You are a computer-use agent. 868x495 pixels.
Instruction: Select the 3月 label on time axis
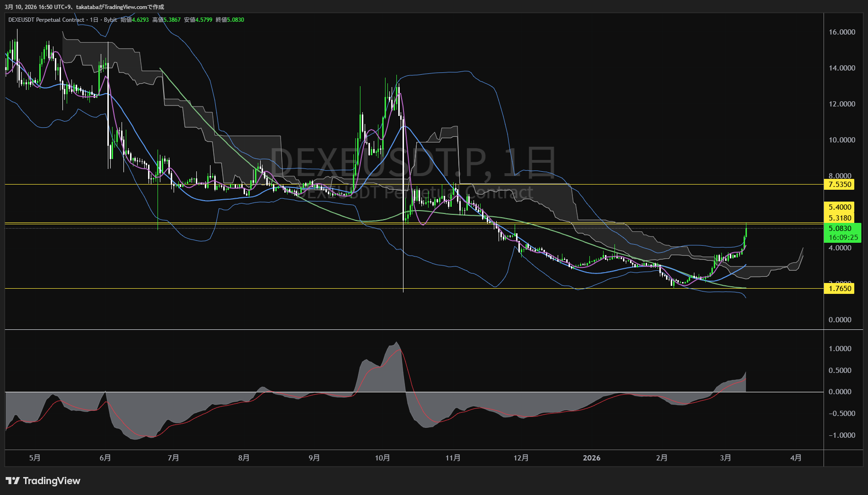pyautogui.click(x=725, y=458)
